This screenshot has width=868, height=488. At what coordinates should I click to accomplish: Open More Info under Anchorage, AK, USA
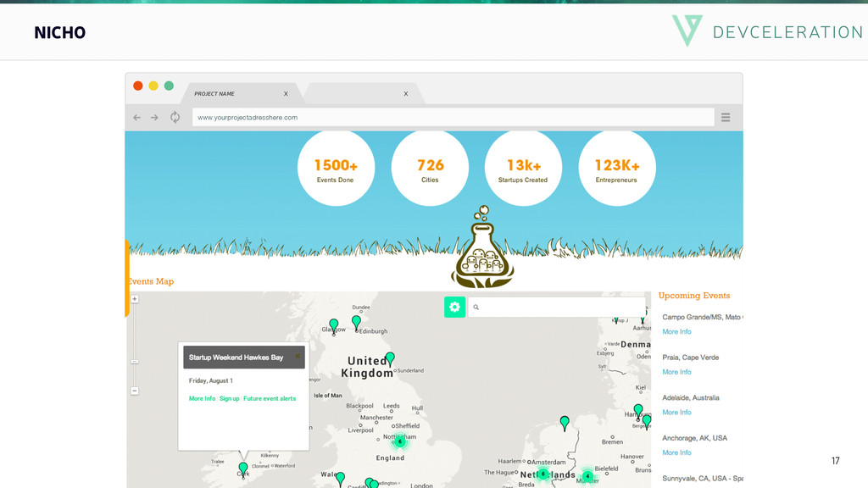coord(676,452)
